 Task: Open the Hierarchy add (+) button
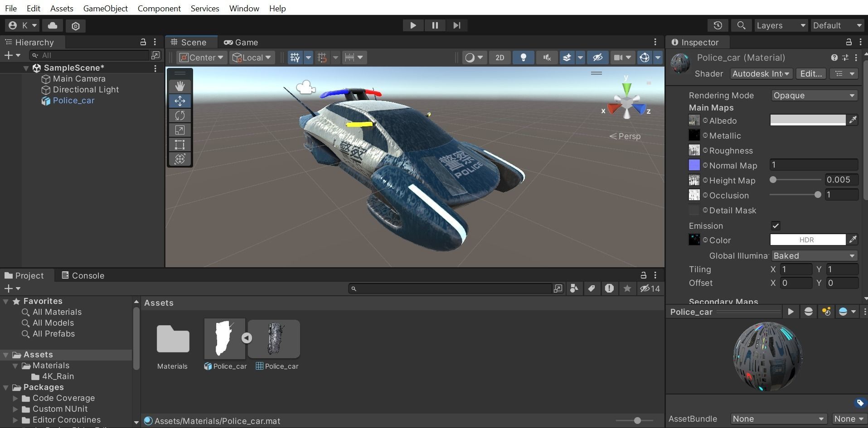tap(12, 55)
